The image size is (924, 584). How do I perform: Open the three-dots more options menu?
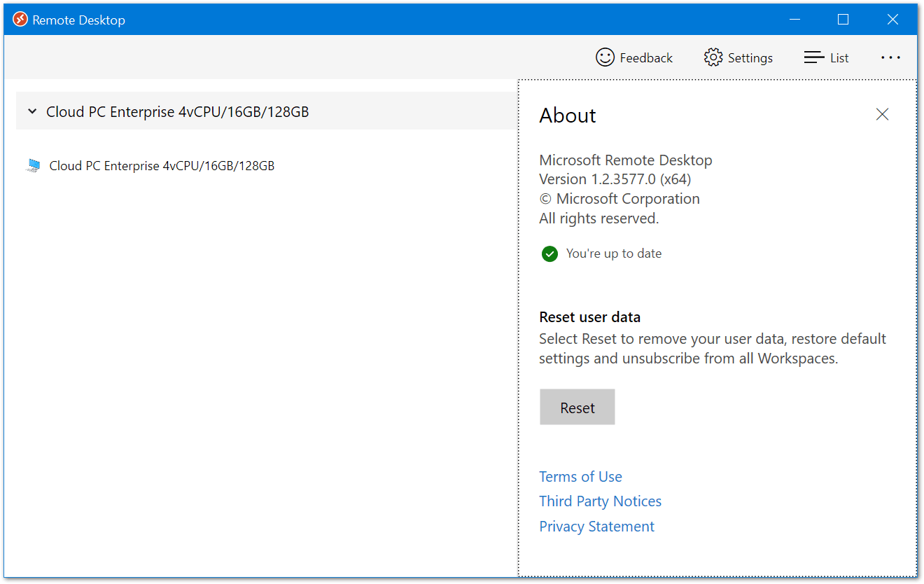(890, 57)
